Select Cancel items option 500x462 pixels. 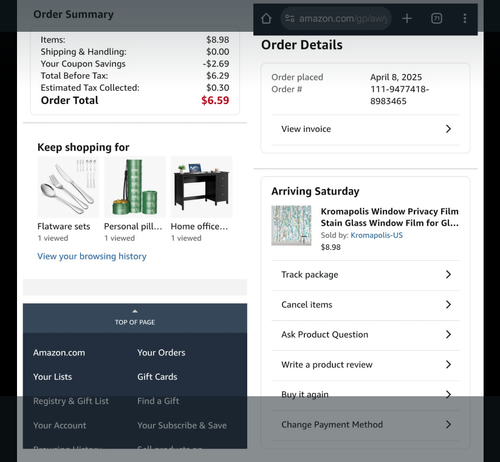pyautogui.click(x=365, y=305)
